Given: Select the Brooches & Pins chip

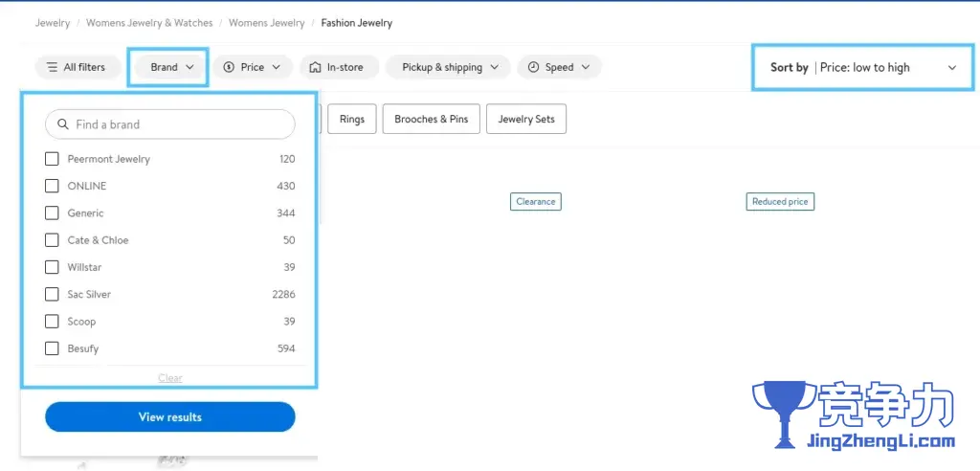Looking at the screenshot, I should click(432, 119).
